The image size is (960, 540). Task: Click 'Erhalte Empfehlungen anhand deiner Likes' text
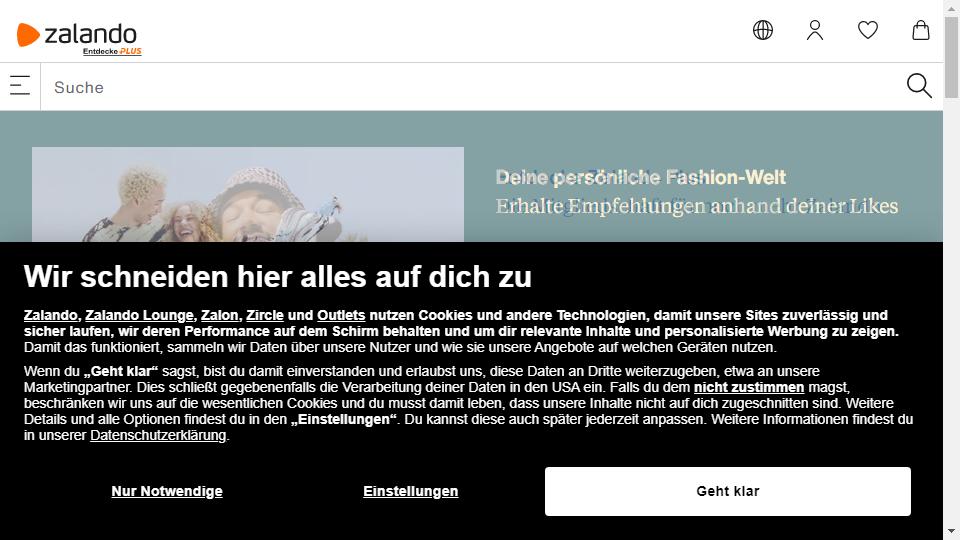click(697, 206)
